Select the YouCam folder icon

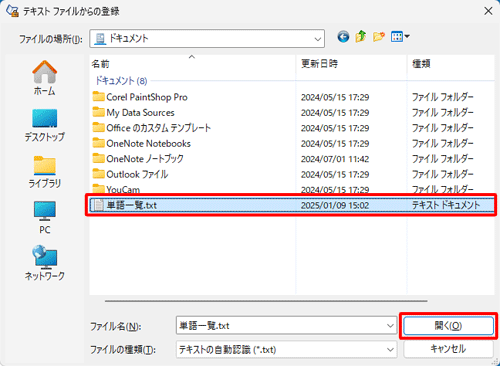click(98, 189)
